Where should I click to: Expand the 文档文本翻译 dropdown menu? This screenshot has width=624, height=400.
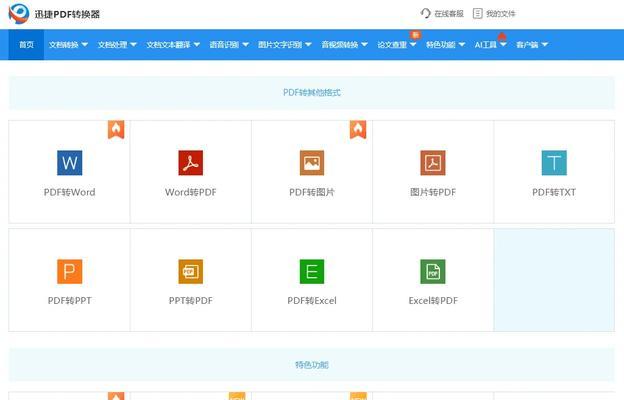click(x=173, y=45)
